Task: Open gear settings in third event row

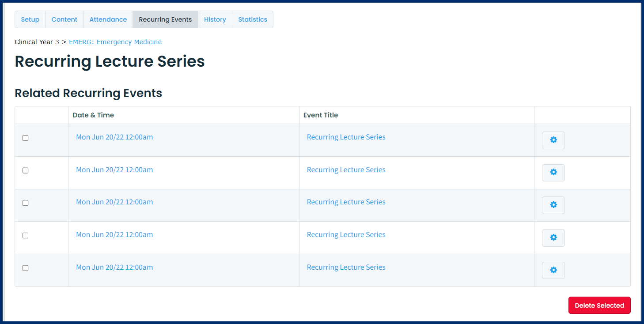Action: (x=553, y=205)
